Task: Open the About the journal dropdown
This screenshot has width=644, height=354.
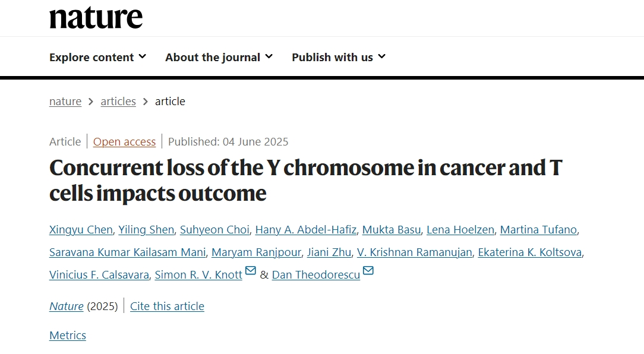Action: pos(219,57)
